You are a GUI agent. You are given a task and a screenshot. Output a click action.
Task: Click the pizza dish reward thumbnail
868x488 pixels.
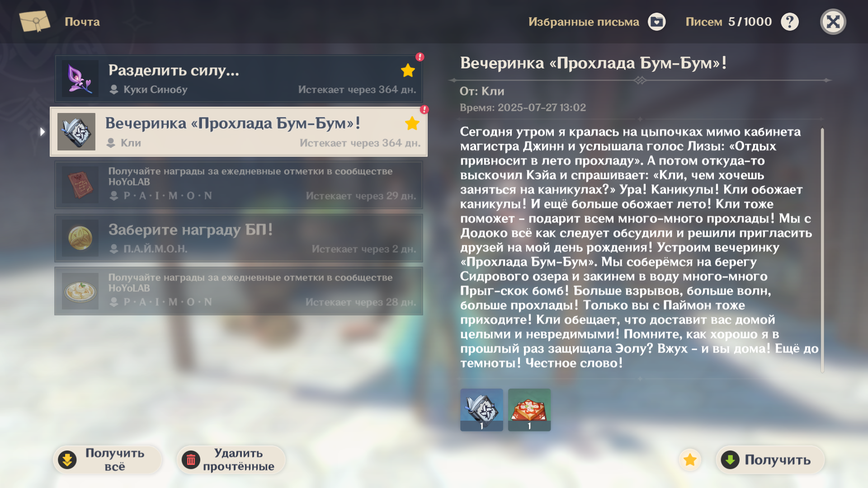529,409
